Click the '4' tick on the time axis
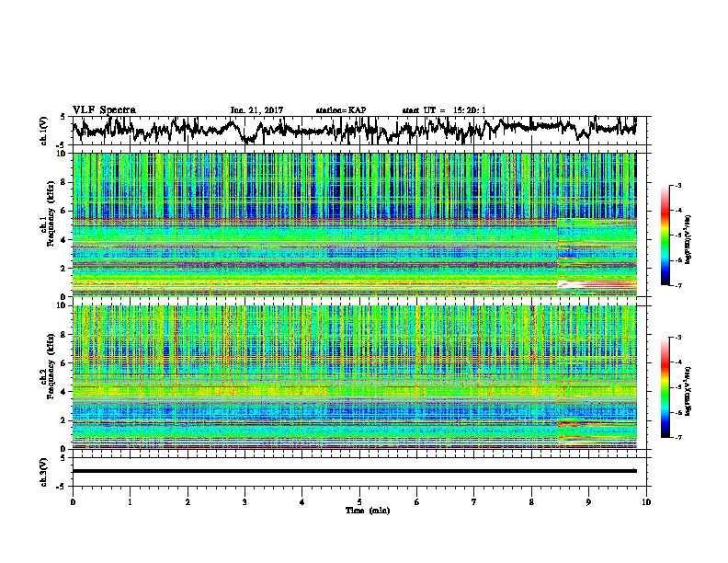The height and width of the screenshot is (563, 728). click(301, 502)
